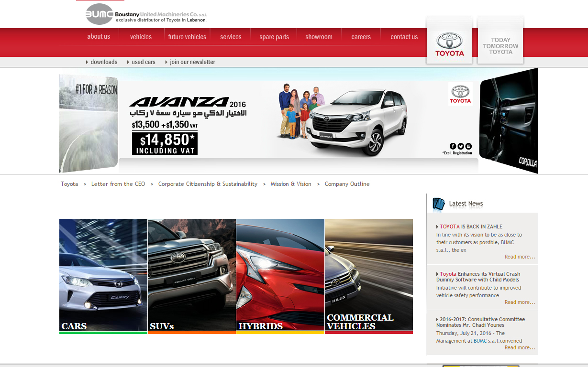Screen dimensions: 588x367
Task: Click the Latest News heading
Action: coord(466,204)
